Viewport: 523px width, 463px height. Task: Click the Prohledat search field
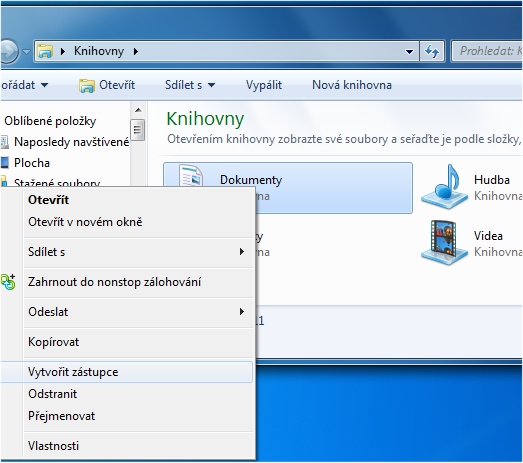[x=487, y=51]
